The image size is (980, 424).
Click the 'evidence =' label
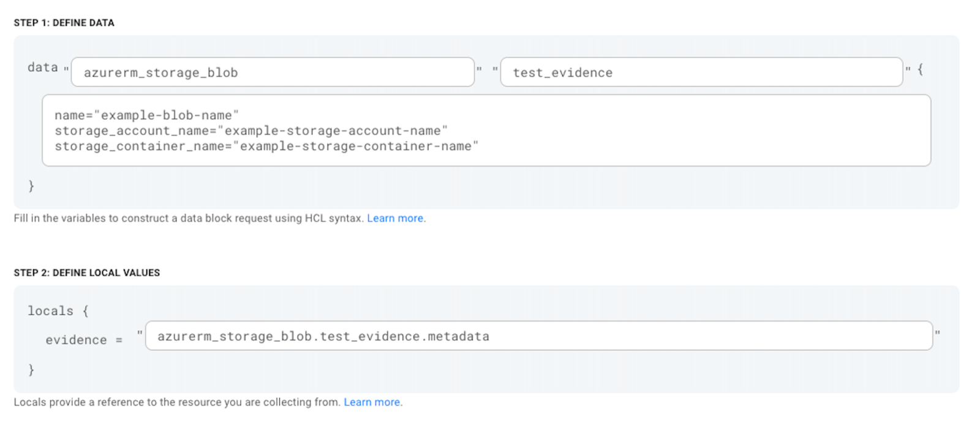pos(84,339)
